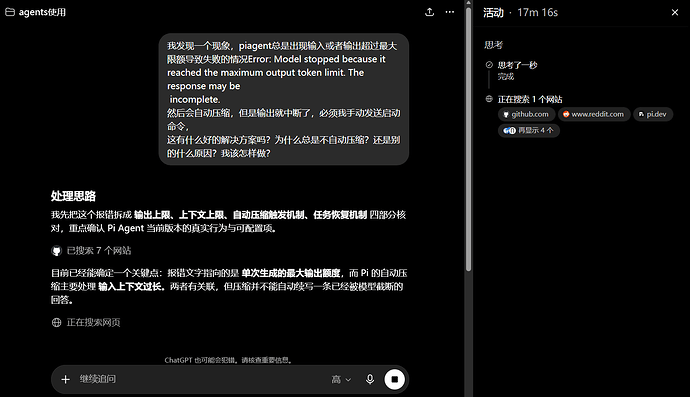Click the plus attach button
This screenshot has width=690, height=397.
[x=65, y=379]
